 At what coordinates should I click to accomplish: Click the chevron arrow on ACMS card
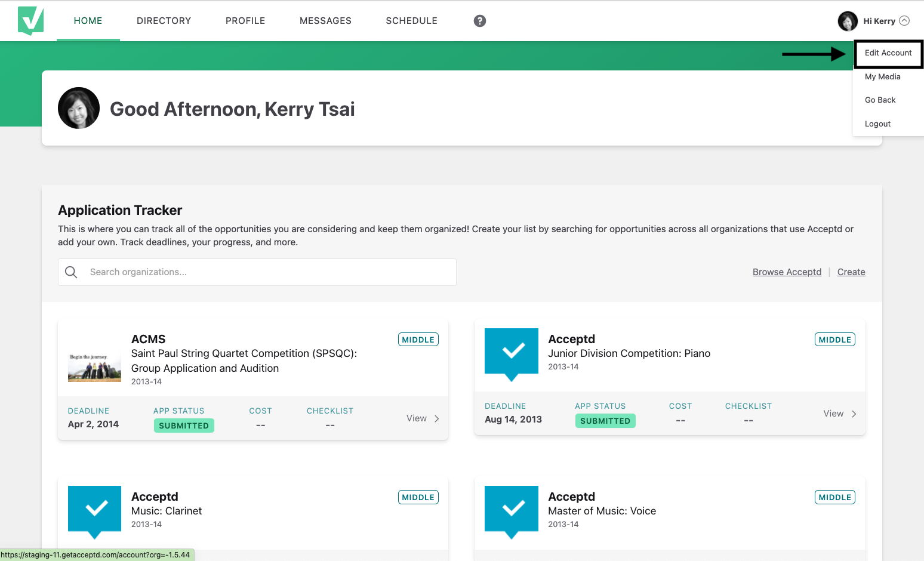click(437, 418)
